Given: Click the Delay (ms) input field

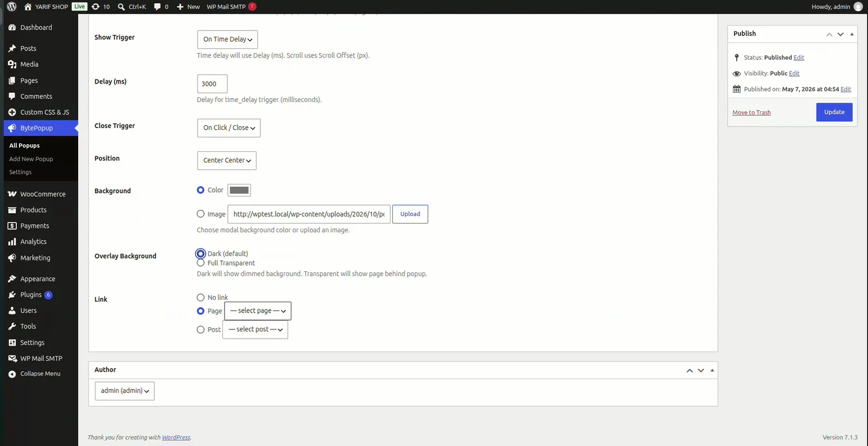Looking at the screenshot, I should [212, 84].
